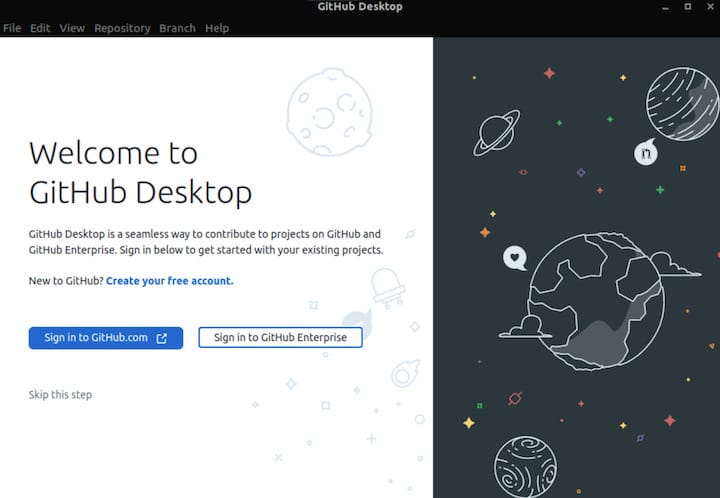Click the 'New to GitHub?' text
Viewport: 720px width, 498px height.
tap(66, 281)
